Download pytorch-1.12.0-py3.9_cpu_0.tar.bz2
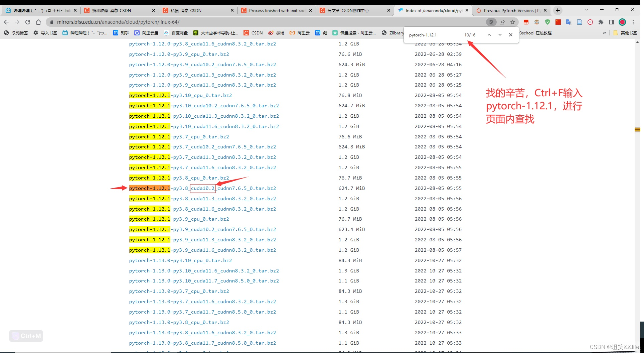 point(179,54)
